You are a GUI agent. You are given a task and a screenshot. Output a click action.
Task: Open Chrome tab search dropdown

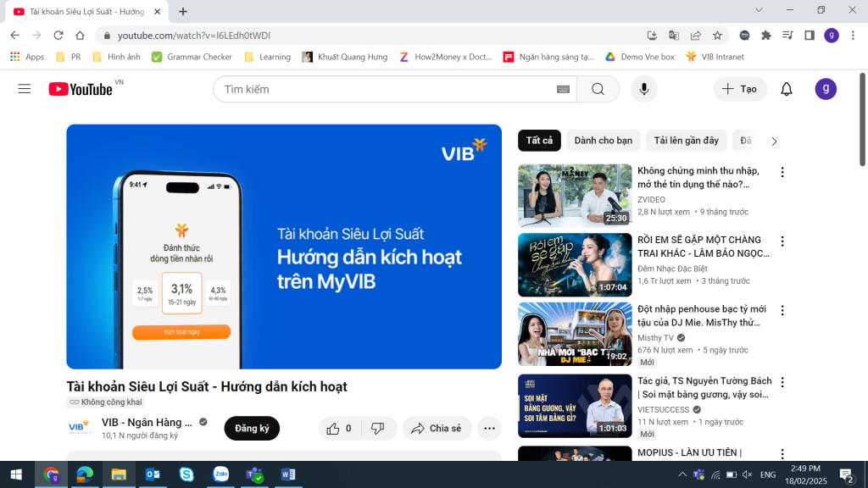coord(759,10)
